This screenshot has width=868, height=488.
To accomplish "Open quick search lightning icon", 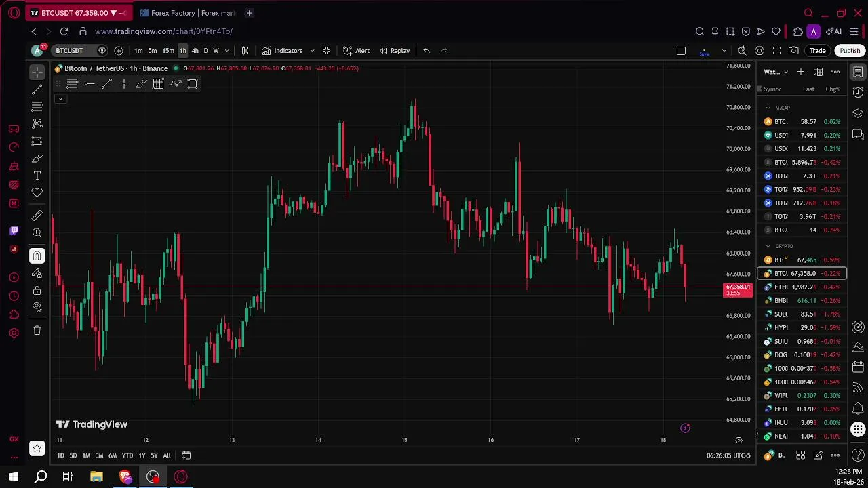I will [742, 51].
